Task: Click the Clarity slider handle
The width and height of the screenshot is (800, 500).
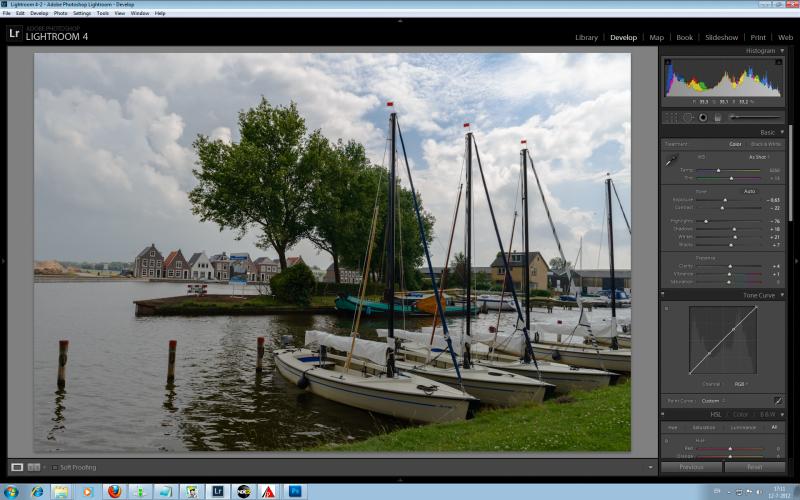Action: [730, 266]
